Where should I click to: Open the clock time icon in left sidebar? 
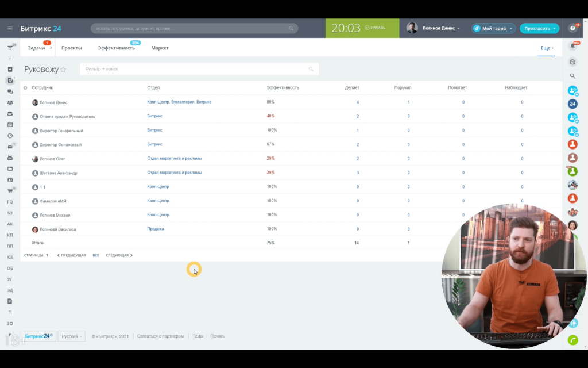point(10,136)
